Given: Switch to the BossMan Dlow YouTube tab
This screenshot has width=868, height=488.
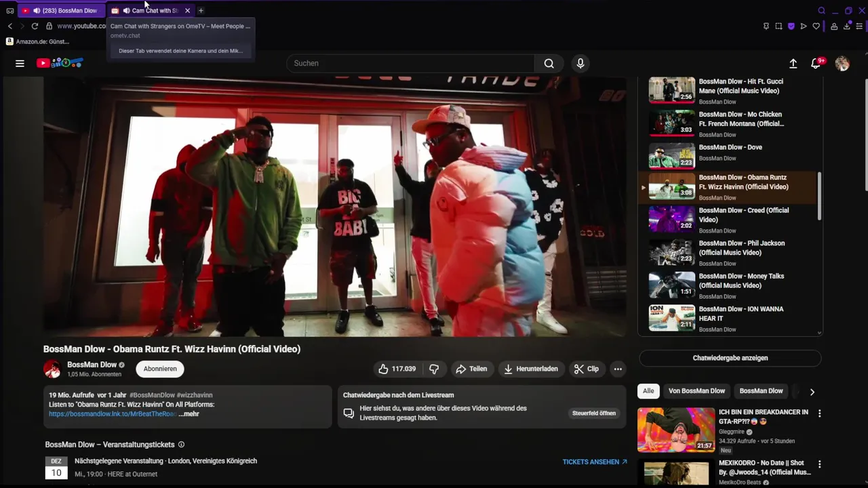Looking at the screenshot, I should point(61,10).
